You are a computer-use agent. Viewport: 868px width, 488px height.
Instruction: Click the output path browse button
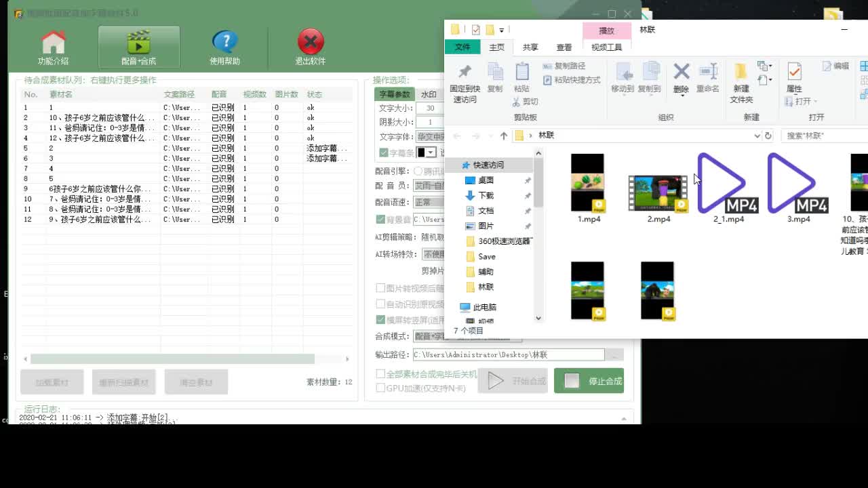pos(614,354)
